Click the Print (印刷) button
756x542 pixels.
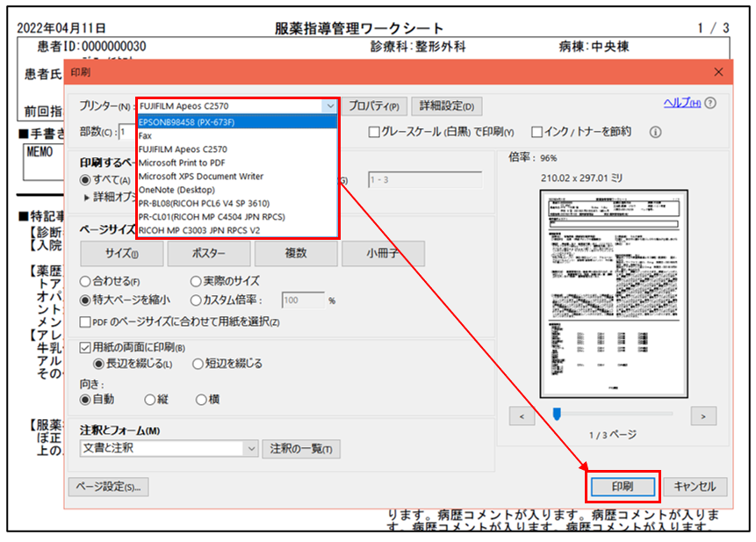[x=622, y=486]
